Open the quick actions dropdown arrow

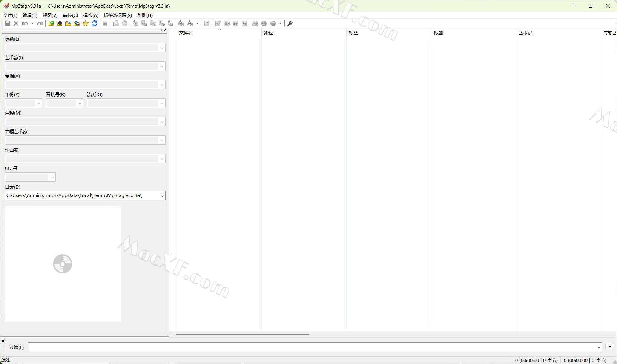click(198, 23)
